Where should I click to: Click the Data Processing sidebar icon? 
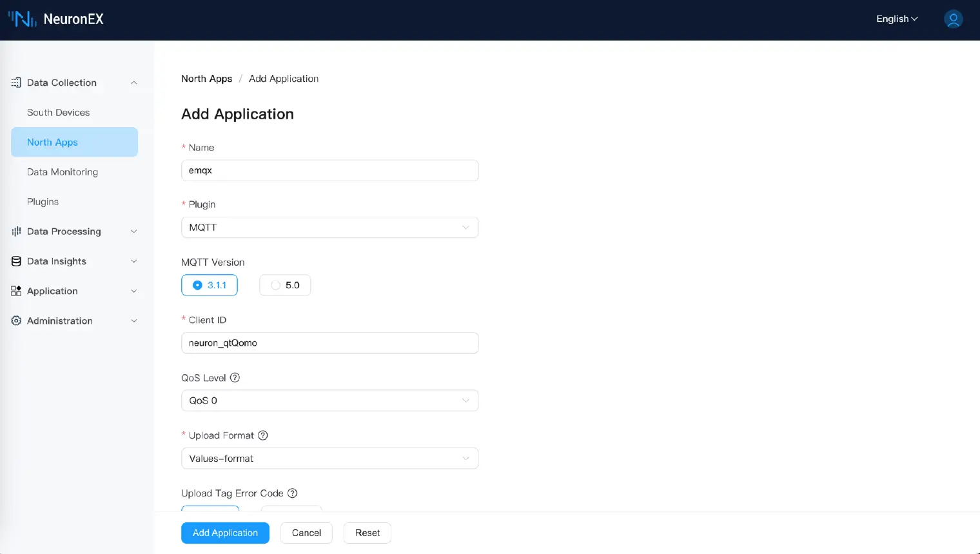16,232
